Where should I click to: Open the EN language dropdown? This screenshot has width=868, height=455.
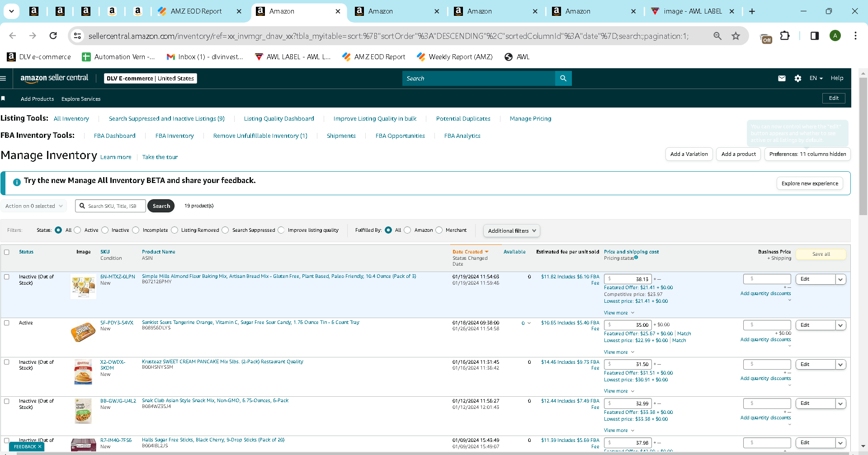(x=816, y=78)
